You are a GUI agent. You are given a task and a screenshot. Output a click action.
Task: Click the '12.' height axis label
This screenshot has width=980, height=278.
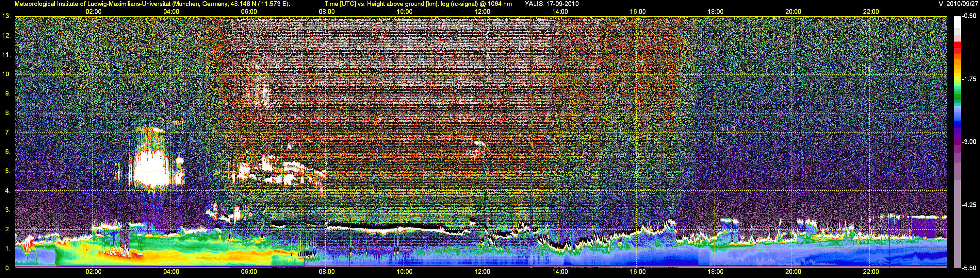7,36
